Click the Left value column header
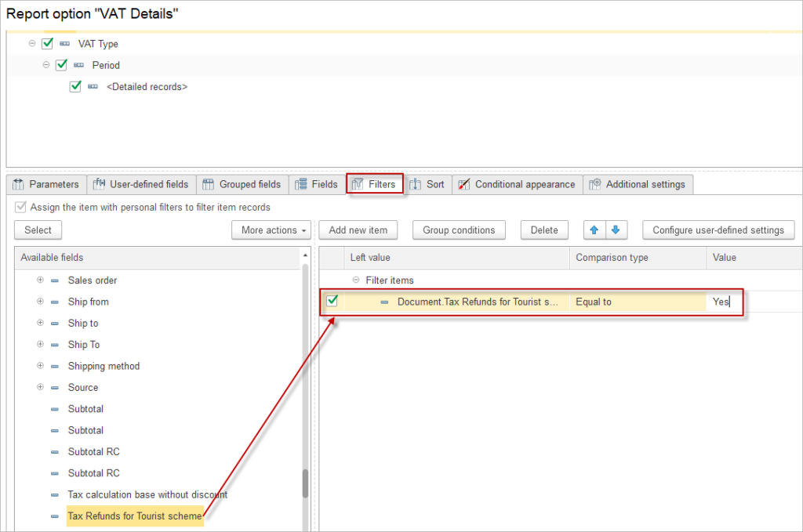Viewport: 803px width, 532px height. (x=457, y=258)
